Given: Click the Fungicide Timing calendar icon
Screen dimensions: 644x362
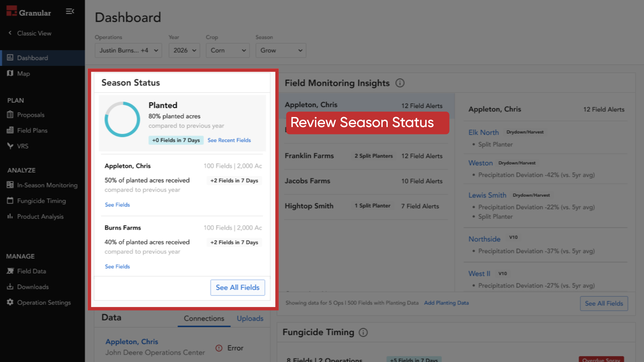Looking at the screenshot, I should pyautogui.click(x=10, y=200).
